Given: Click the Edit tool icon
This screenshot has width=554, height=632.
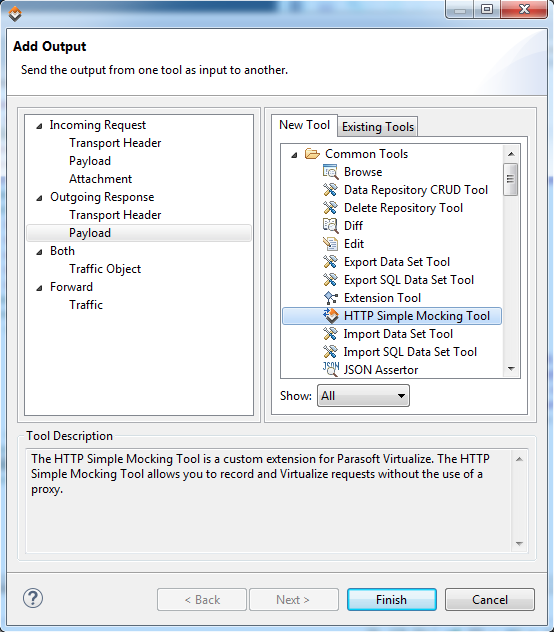Looking at the screenshot, I should [x=330, y=243].
